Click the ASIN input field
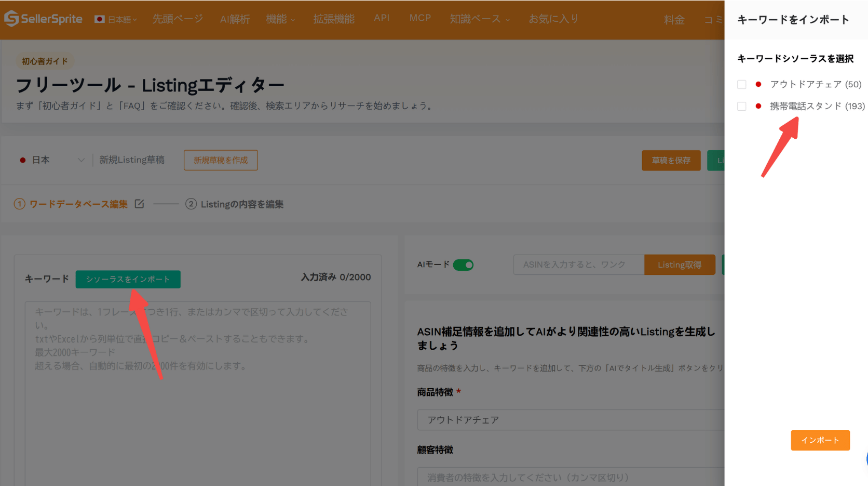The image size is (868, 489). (x=578, y=265)
